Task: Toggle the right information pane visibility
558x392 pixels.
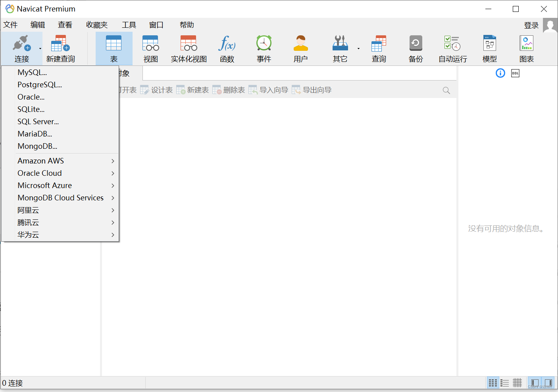Action: point(548,383)
